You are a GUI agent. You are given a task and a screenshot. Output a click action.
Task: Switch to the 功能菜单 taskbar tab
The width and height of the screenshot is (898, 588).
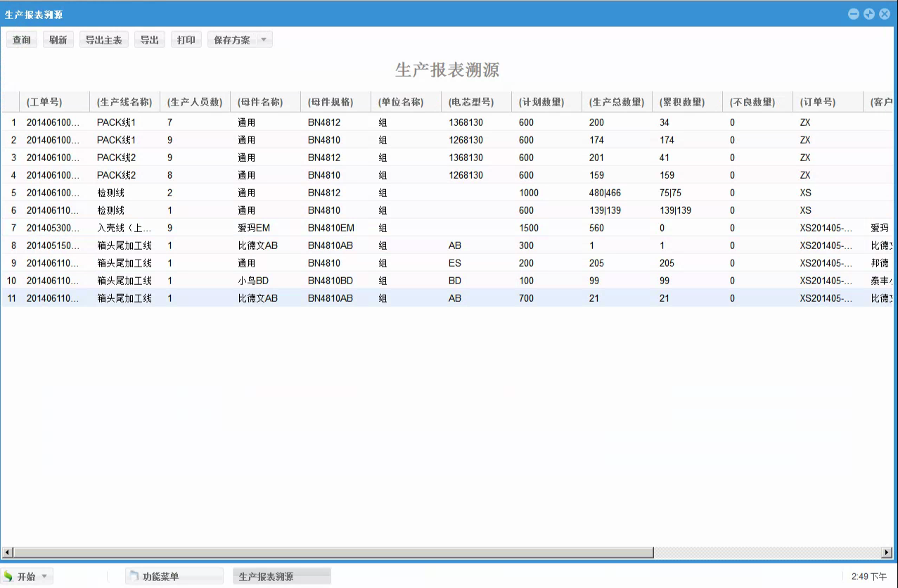(174, 577)
